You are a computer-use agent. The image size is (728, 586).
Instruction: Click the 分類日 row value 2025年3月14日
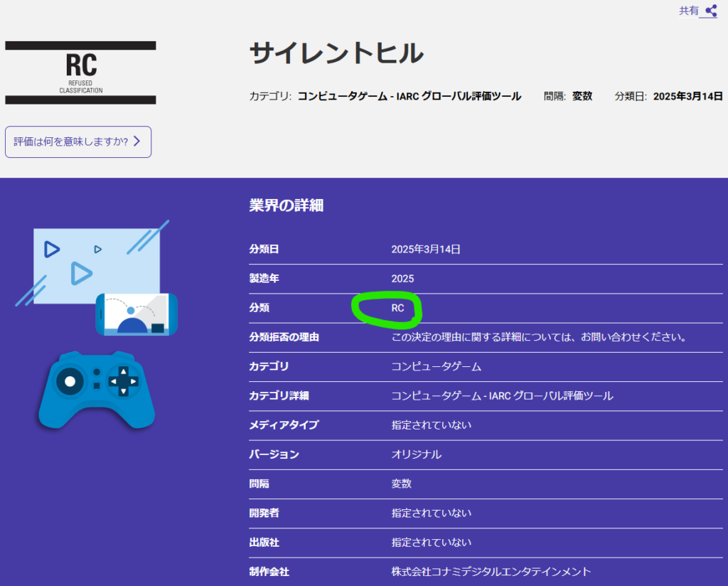click(426, 250)
